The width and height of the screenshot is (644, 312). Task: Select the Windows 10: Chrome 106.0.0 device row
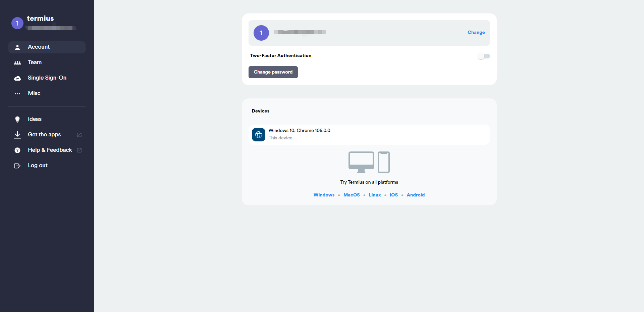pos(369,135)
